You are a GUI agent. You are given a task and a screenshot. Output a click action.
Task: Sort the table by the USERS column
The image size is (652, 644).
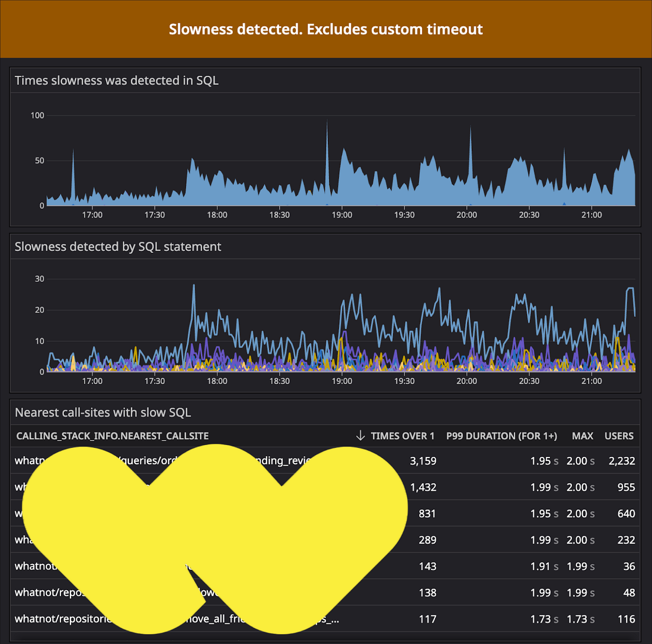pos(619,436)
